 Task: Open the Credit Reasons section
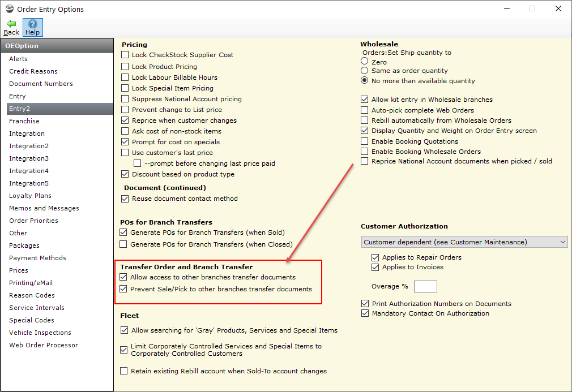pyautogui.click(x=33, y=71)
